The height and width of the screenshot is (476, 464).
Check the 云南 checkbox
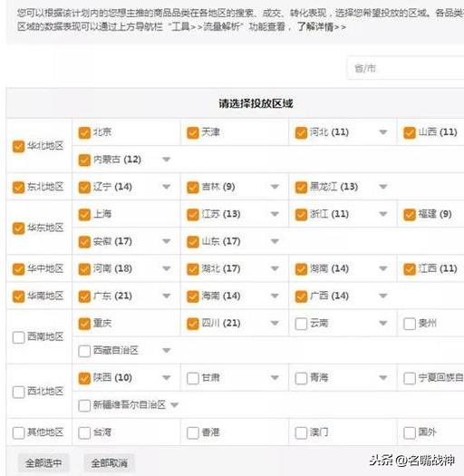click(x=301, y=324)
